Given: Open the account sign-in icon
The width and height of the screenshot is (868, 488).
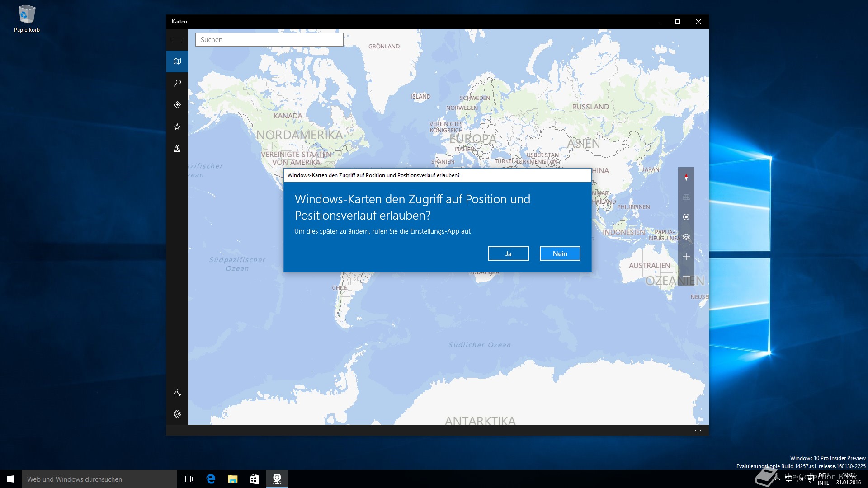Looking at the screenshot, I should coord(177,392).
